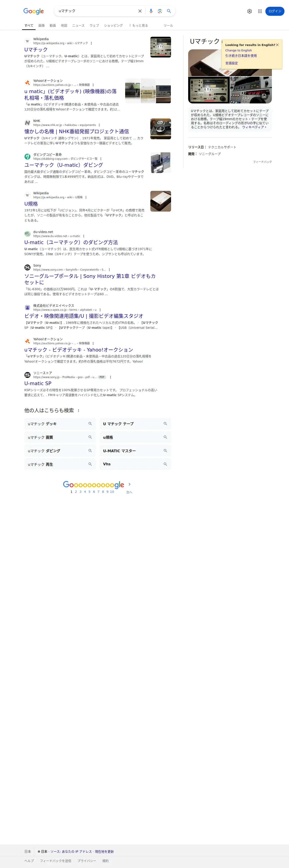Viewport: 289px width, 868px height.
Task: Open the more options dots beside Wikipedia Uマチック result
Action: pos(91,43)
